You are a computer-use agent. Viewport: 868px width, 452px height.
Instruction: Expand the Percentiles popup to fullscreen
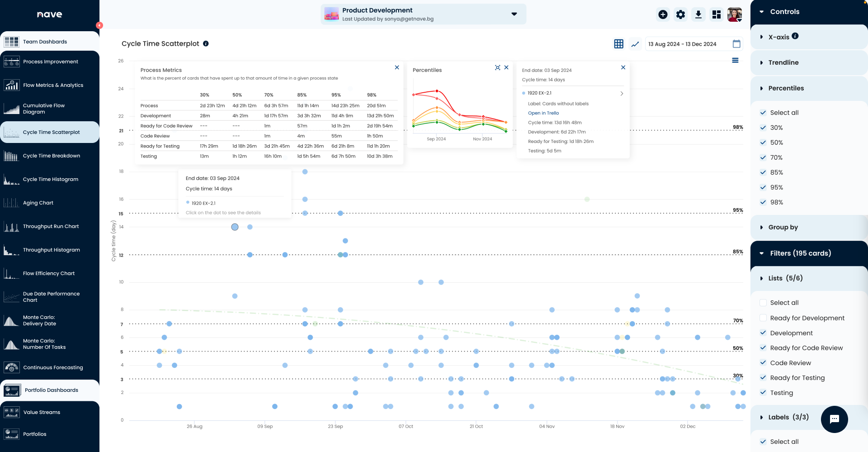[x=497, y=67]
